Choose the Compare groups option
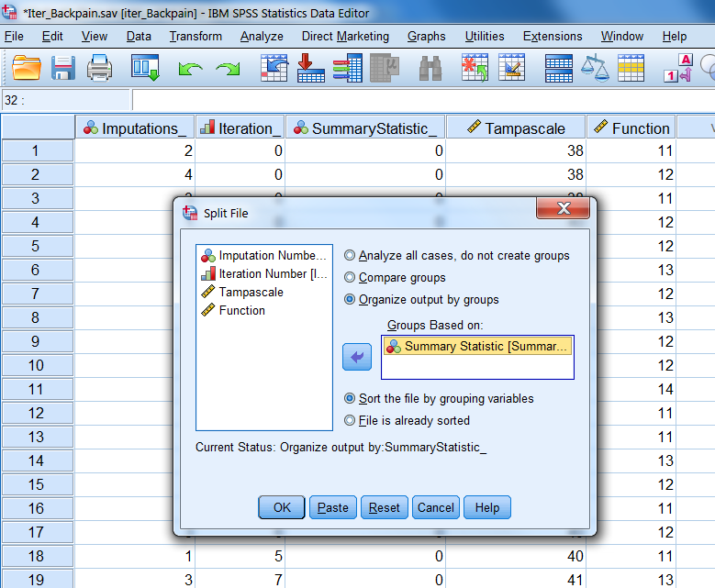Image resolution: width=715 pixels, height=588 pixels. point(350,278)
